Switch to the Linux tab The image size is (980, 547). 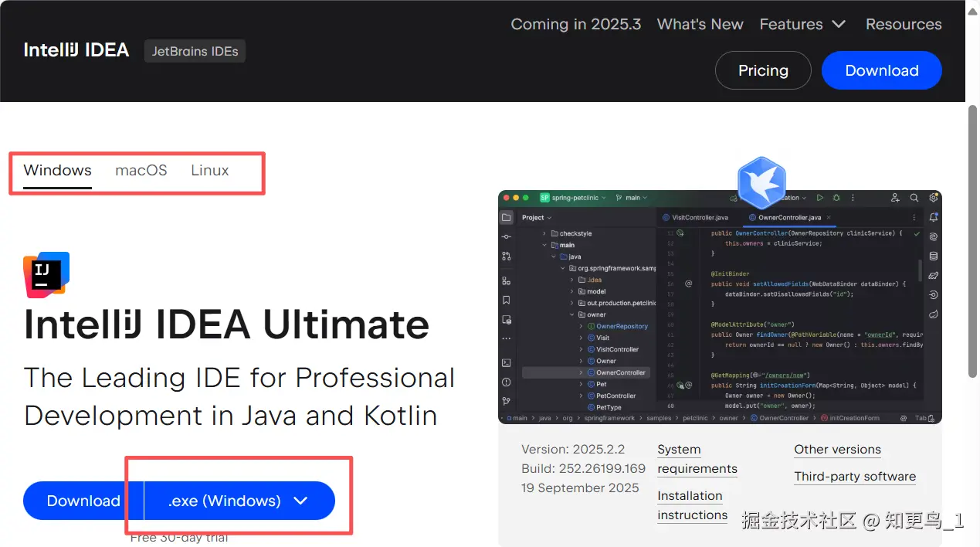click(x=210, y=171)
